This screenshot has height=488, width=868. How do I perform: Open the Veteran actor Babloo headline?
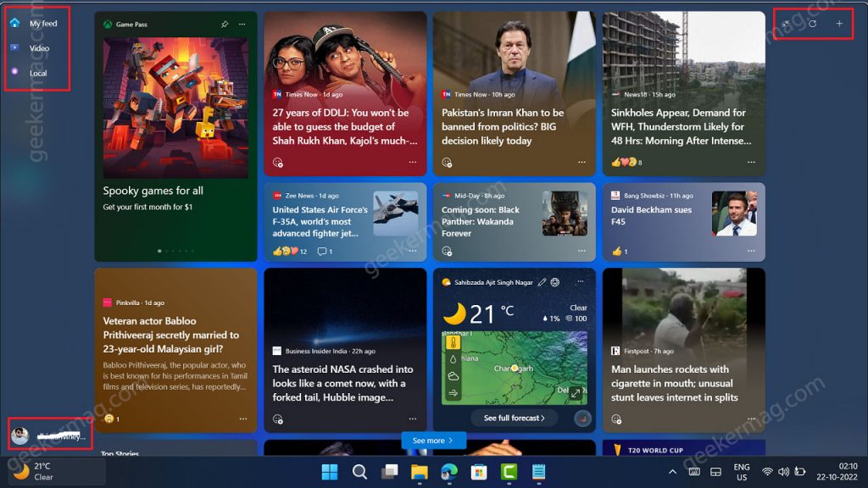point(171,335)
